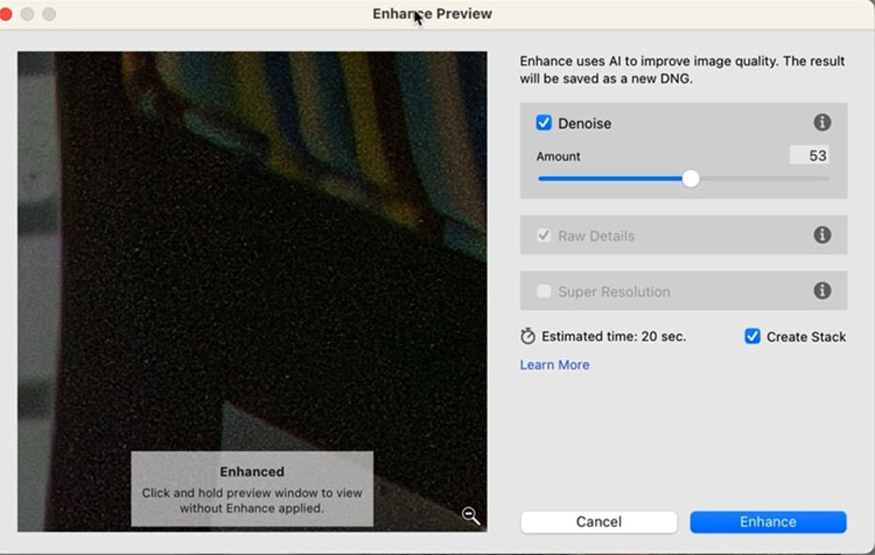Image resolution: width=875 pixels, height=555 pixels.
Task: Zoom out with the magnifier icon in preview
Action: point(470,516)
